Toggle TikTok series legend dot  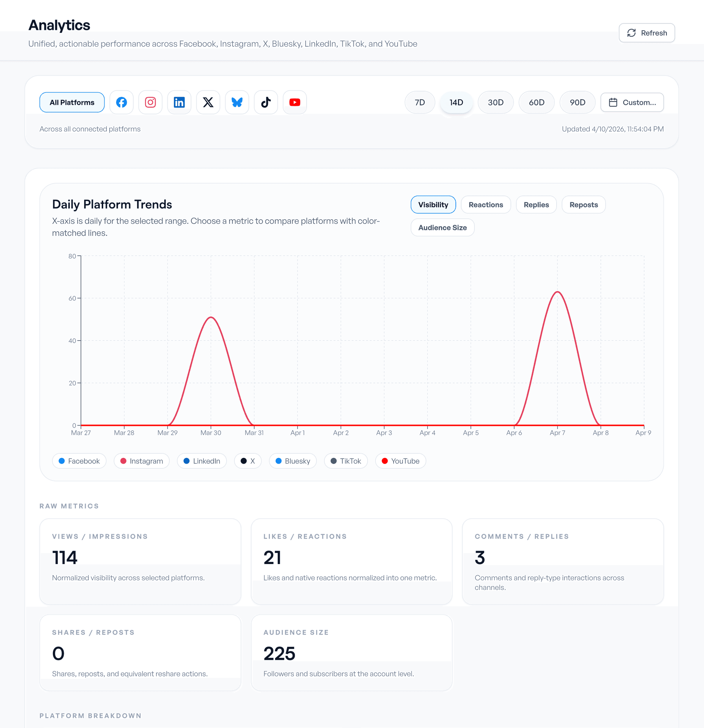[334, 461]
